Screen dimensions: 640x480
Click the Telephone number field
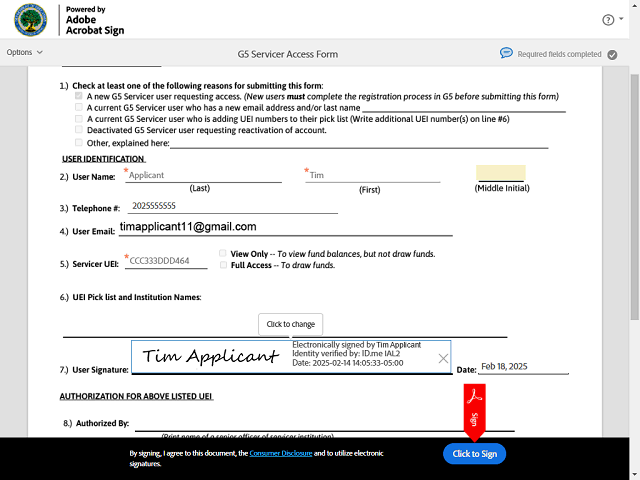pyautogui.click(x=233, y=206)
